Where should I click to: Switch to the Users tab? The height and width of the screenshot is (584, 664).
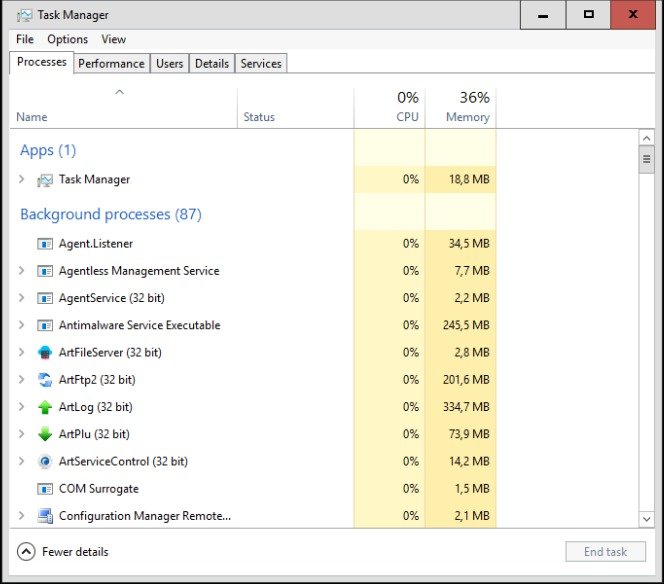point(169,64)
